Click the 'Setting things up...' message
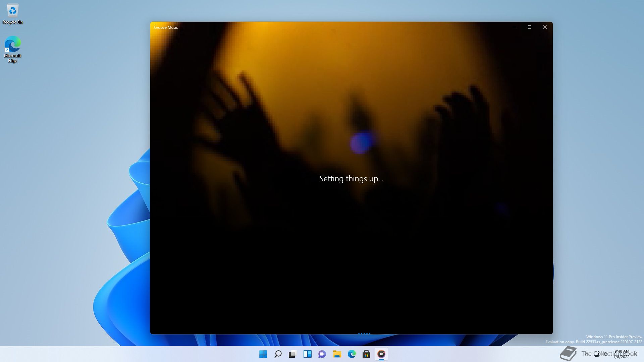This screenshot has width=644, height=362. pyautogui.click(x=351, y=179)
